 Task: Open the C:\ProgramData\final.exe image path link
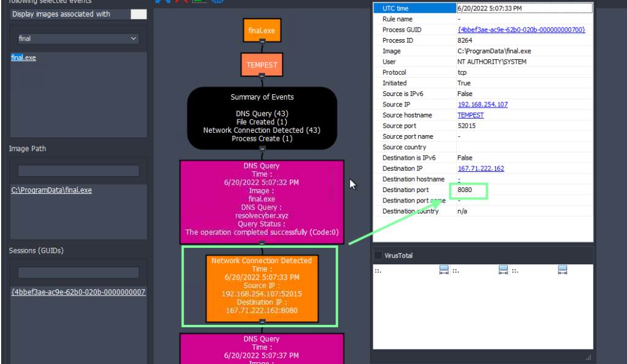(51, 190)
